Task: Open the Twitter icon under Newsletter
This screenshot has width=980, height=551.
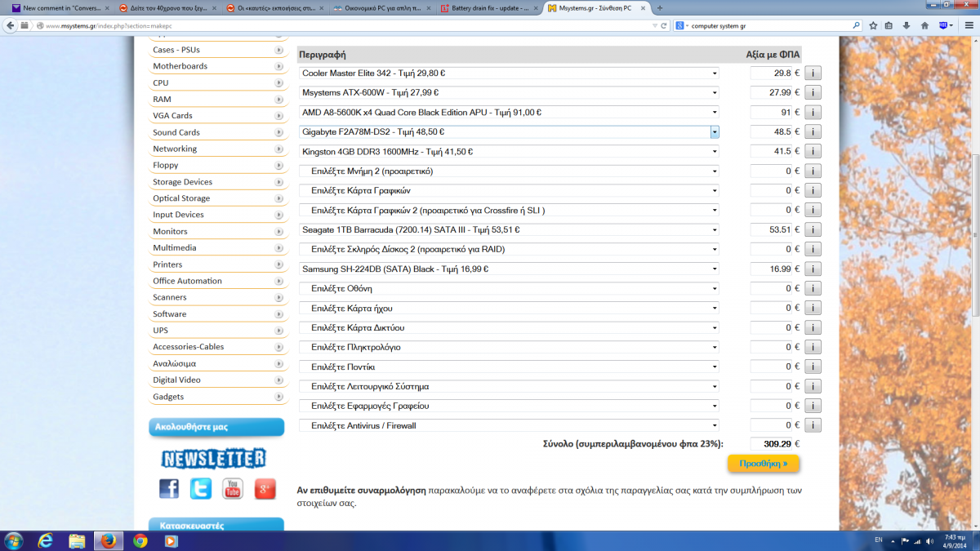Action: 201,489
